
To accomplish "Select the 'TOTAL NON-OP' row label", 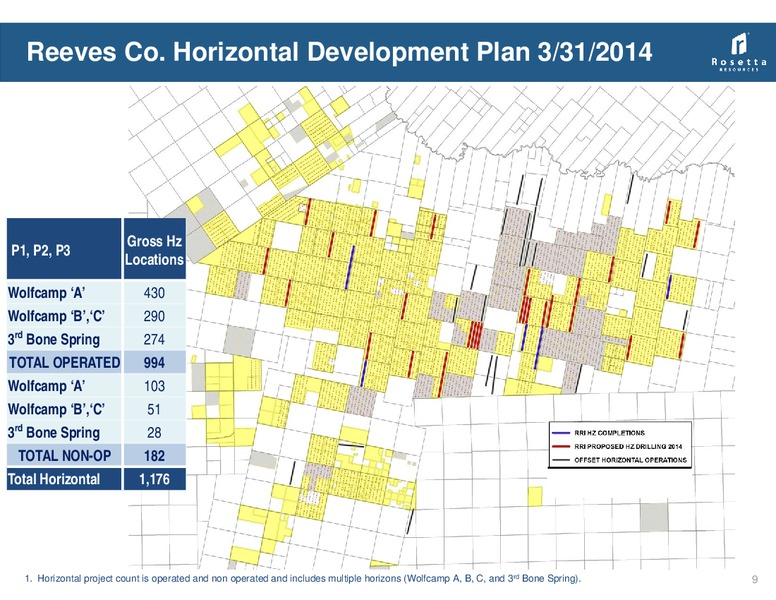I will coord(64,455).
